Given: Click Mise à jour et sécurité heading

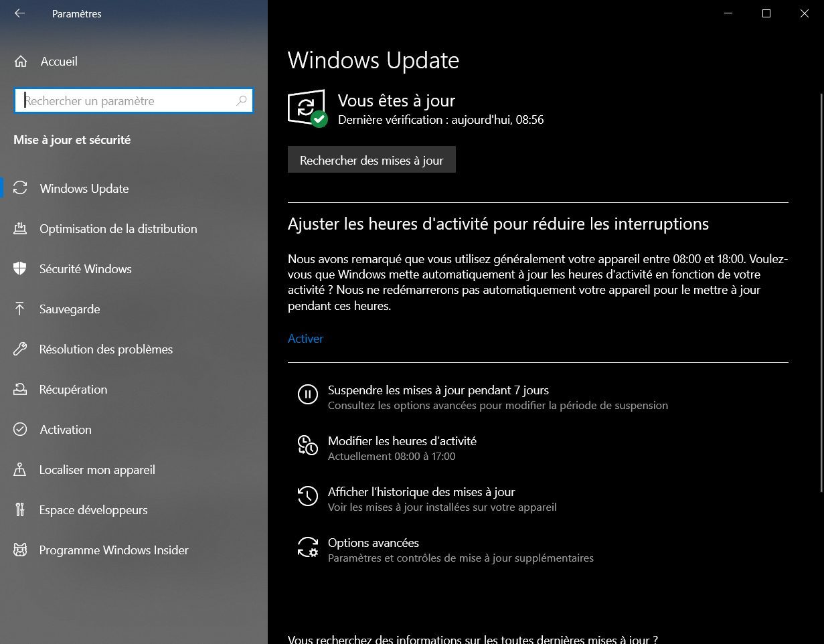Looking at the screenshot, I should click(72, 140).
